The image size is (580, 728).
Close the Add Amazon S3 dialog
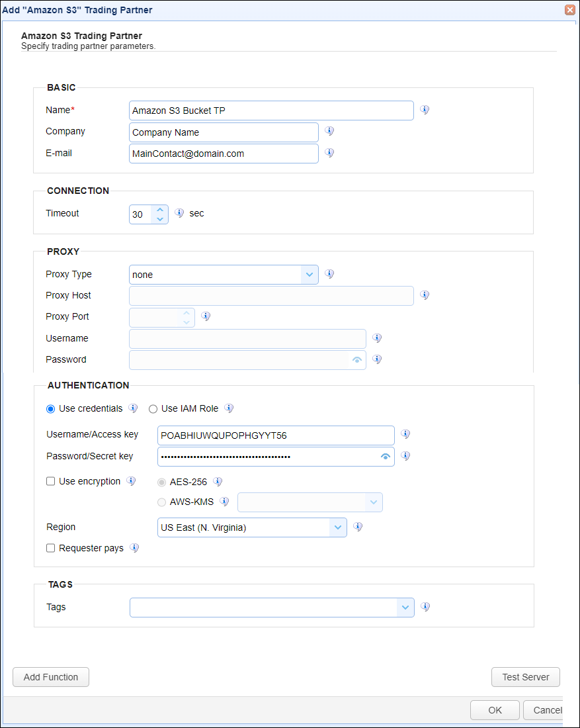click(x=570, y=10)
